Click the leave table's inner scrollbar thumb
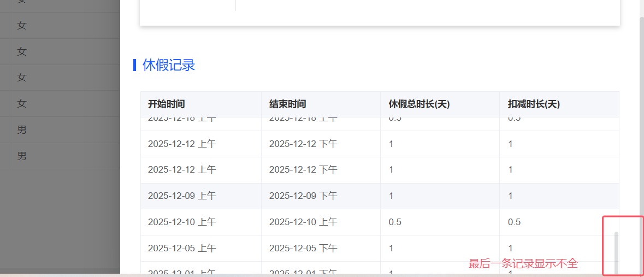 [617, 251]
